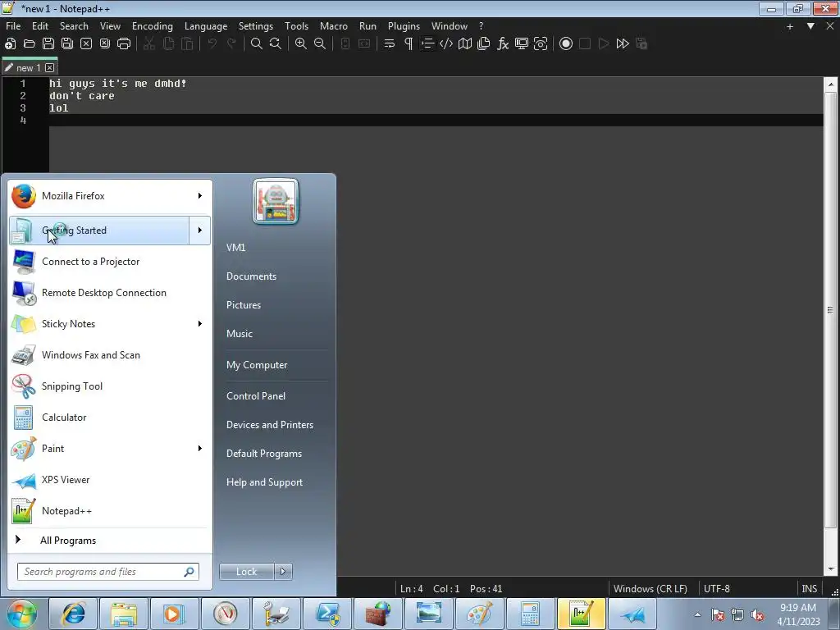This screenshot has height=630, width=840.
Task: Launch Notepad++ from the Start menu list
Action: (109, 511)
